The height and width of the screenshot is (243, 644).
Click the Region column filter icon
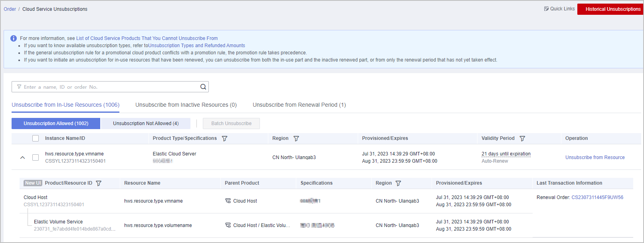click(x=296, y=138)
